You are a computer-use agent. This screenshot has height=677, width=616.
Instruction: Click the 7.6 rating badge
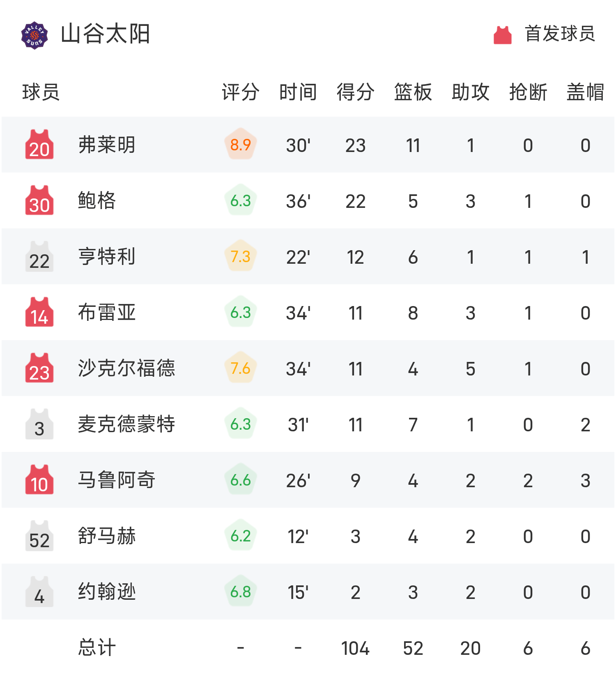coord(241,368)
